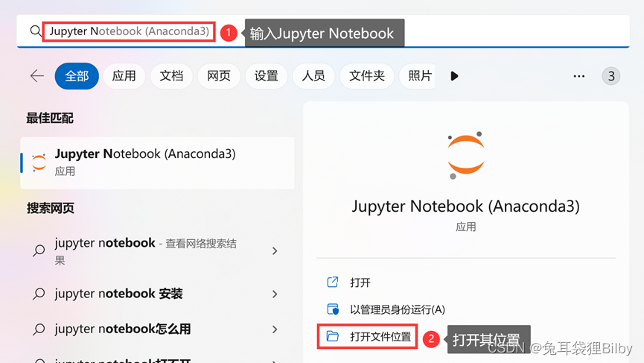
Task: Switch to the 应用 filter tab
Action: [124, 76]
